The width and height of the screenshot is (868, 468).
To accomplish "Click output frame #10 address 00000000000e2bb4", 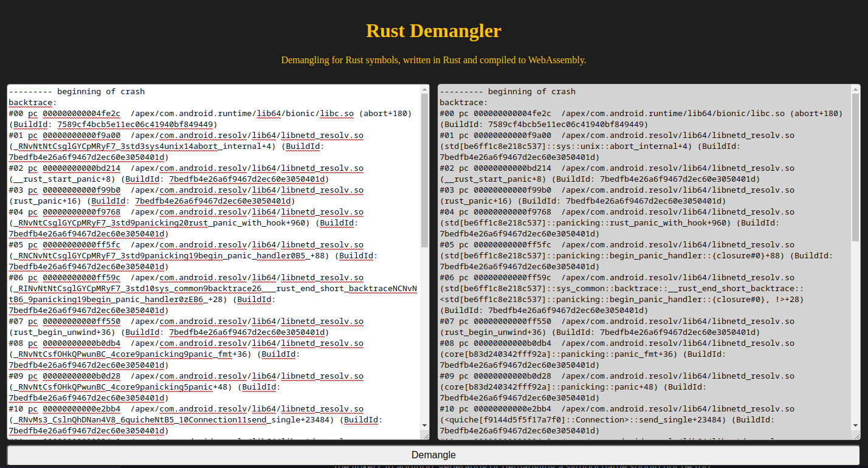I will pos(512,409).
